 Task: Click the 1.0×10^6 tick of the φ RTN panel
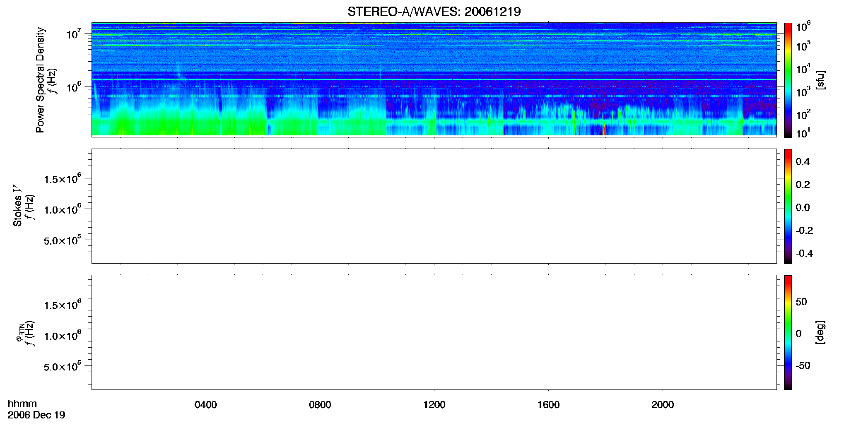coord(63,335)
